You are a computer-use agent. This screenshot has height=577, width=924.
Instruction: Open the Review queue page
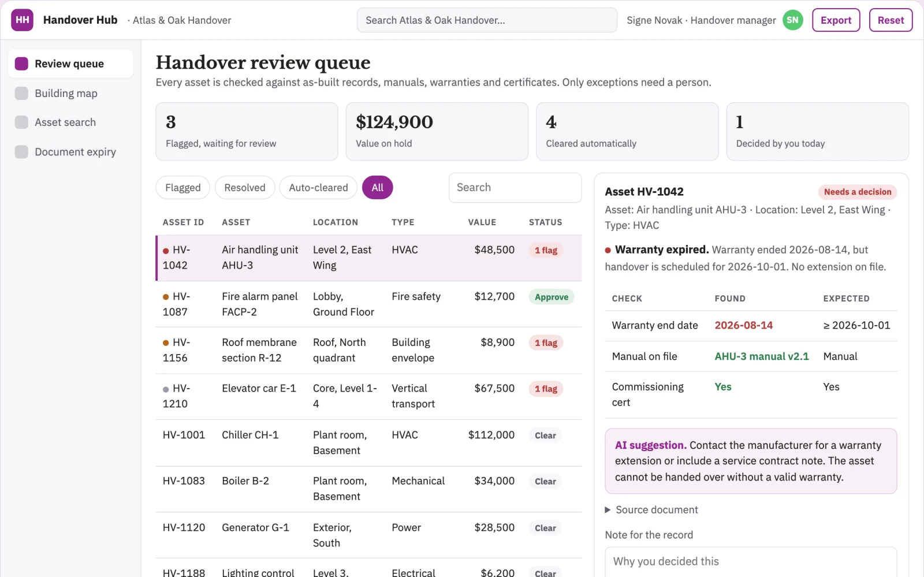pyautogui.click(x=70, y=64)
